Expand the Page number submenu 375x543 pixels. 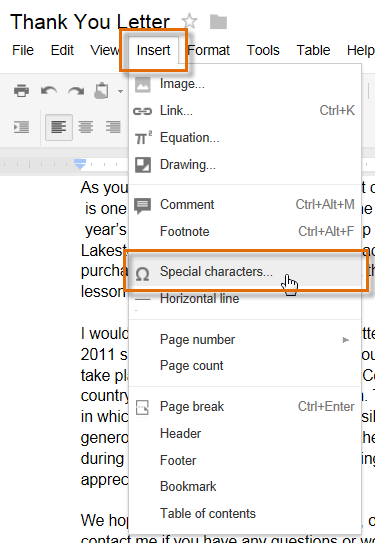pos(245,339)
